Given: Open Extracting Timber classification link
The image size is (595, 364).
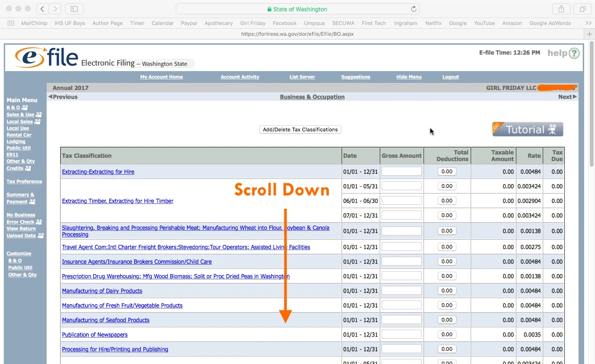Looking at the screenshot, I should (x=118, y=201).
